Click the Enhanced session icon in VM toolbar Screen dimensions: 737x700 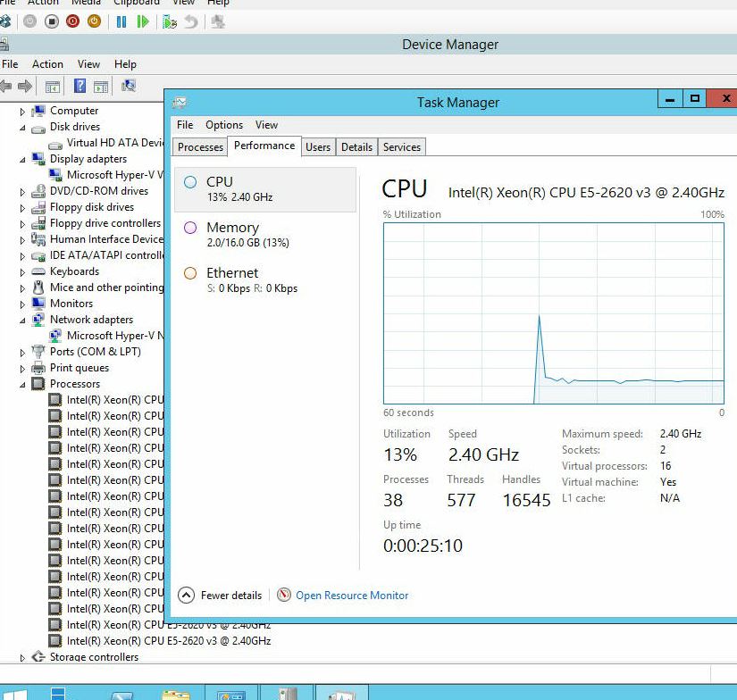pos(218,21)
